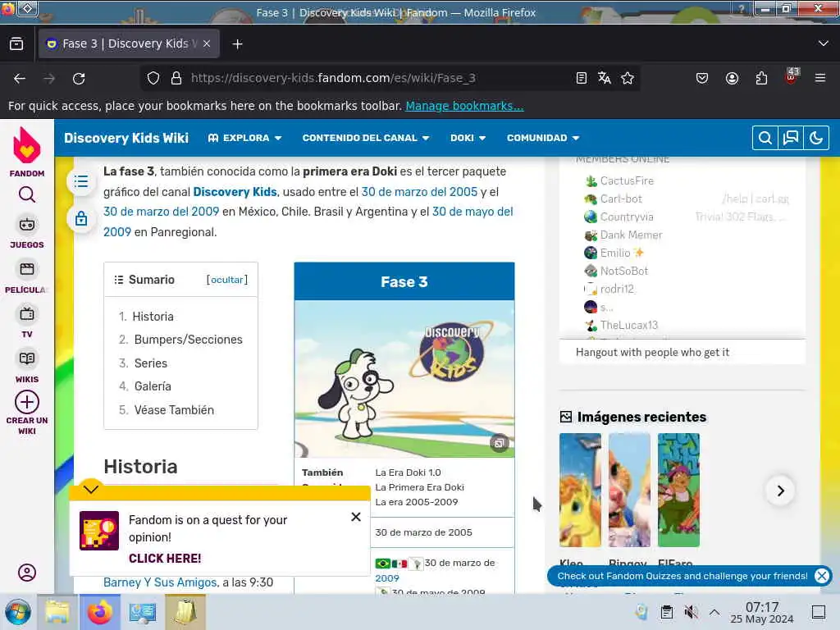
Task: Click the Discovery Kids Wiki title
Action: 126,138
